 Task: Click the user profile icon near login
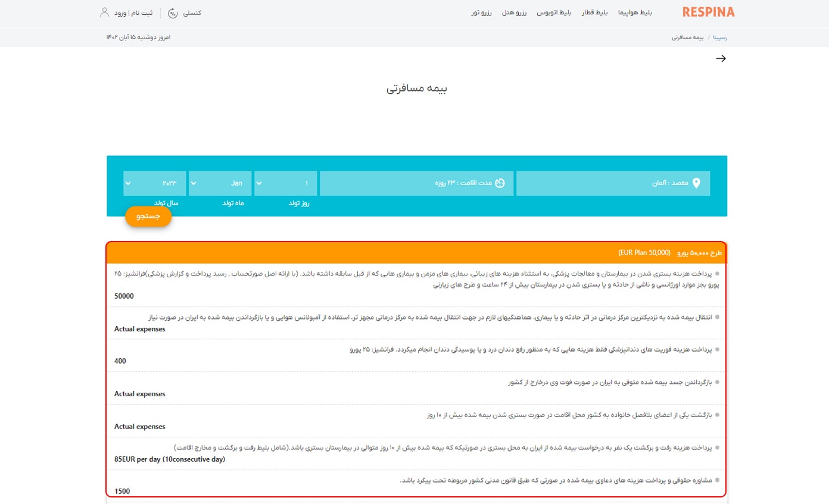click(104, 11)
